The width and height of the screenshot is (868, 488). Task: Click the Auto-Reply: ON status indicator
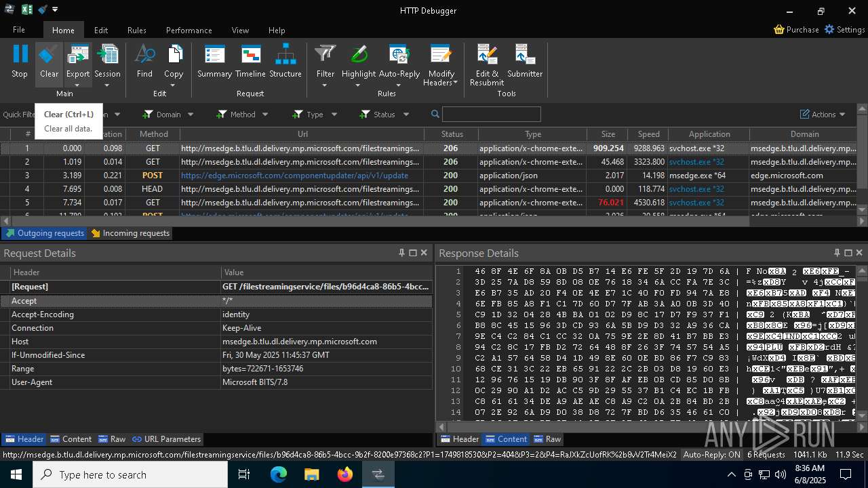pyautogui.click(x=712, y=455)
